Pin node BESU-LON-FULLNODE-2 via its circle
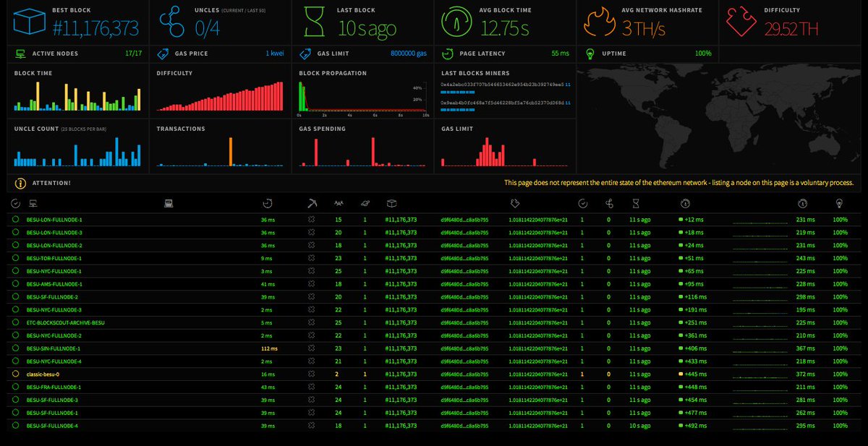 pos(15,246)
